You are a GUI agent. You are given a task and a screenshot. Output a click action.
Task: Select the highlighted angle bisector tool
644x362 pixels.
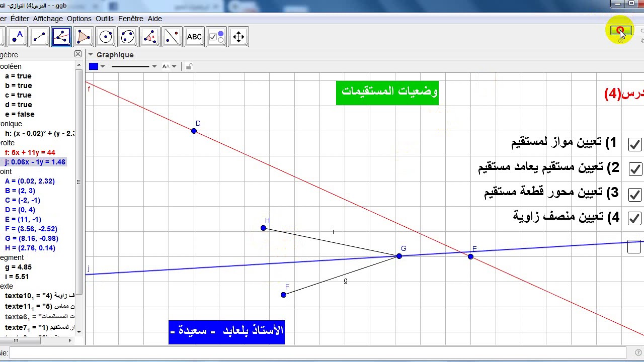pyautogui.click(x=61, y=37)
